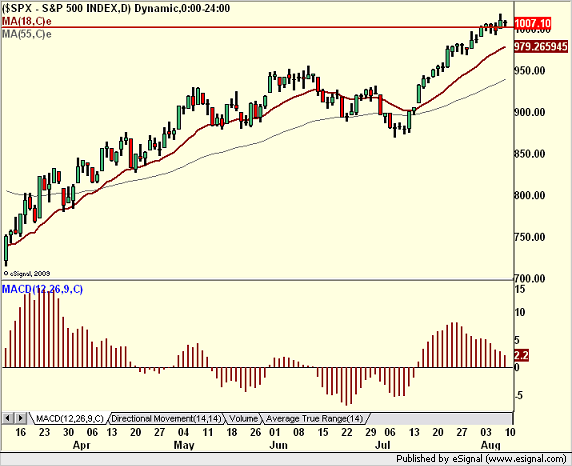Image resolution: width=572 pixels, height=466 pixels.
Task: Click the -5 level on MACD axis
Action: (x=519, y=395)
